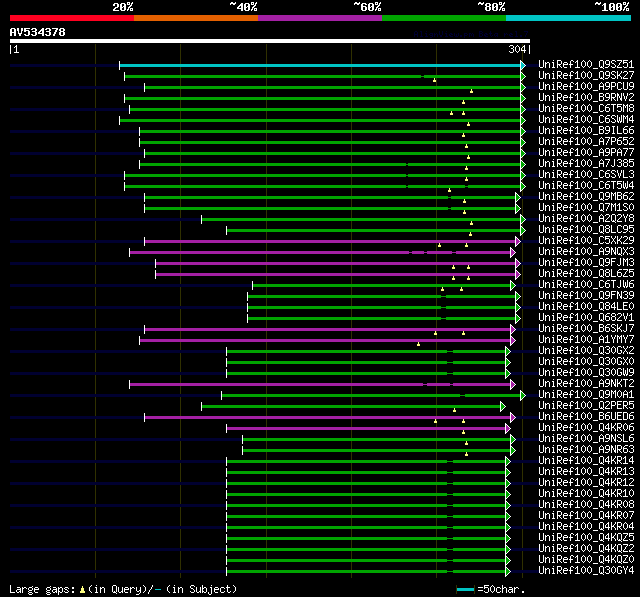The height and width of the screenshot is (597, 640).
Task: Click the green arrowhead of A9PCU9 alignment
Action: coord(523,87)
